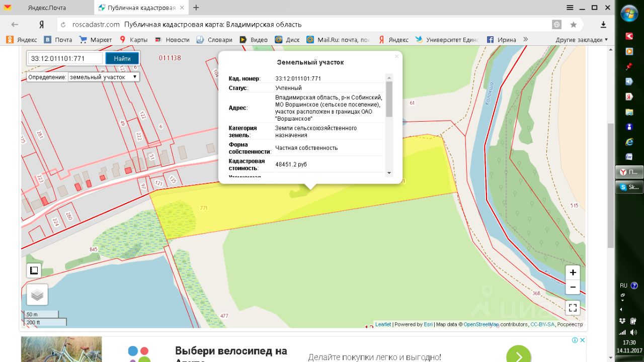Image resolution: width=644 pixels, height=362 pixels.
Task: Click the tray help question icon
Action: pyautogui.click(x=634, y=286)
